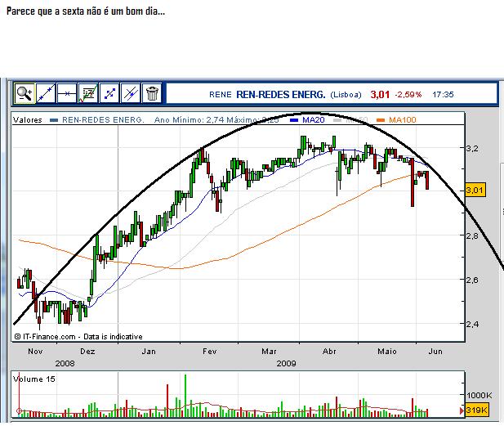Click the 3,01 price in header

(x=380, y=95)
